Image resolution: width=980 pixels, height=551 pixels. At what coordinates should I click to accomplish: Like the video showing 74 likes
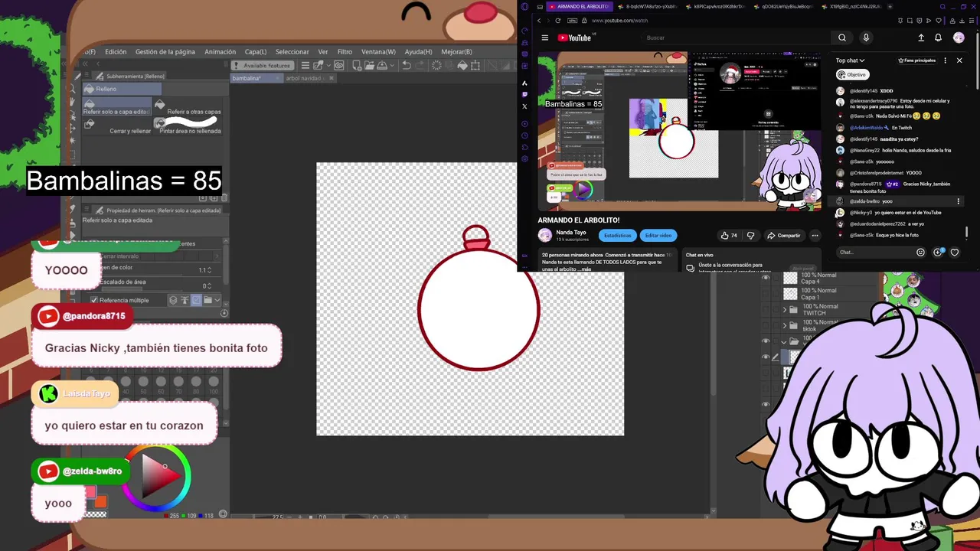tap(729, 236)
